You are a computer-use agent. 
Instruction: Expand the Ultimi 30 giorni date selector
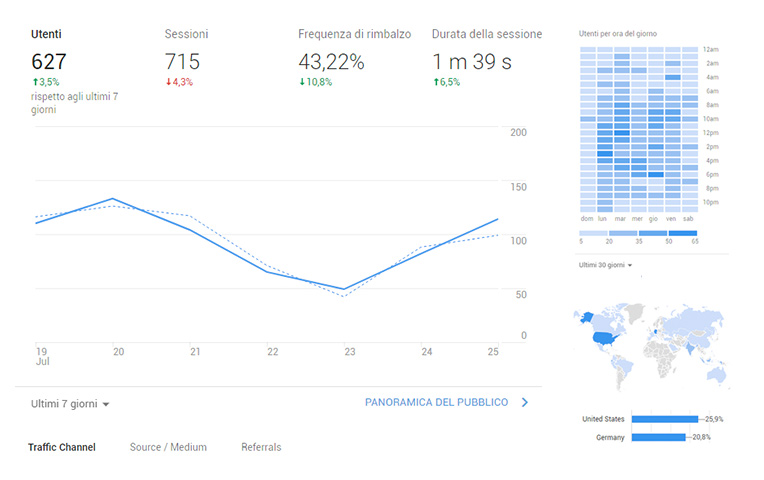click(x=604, y=265)
